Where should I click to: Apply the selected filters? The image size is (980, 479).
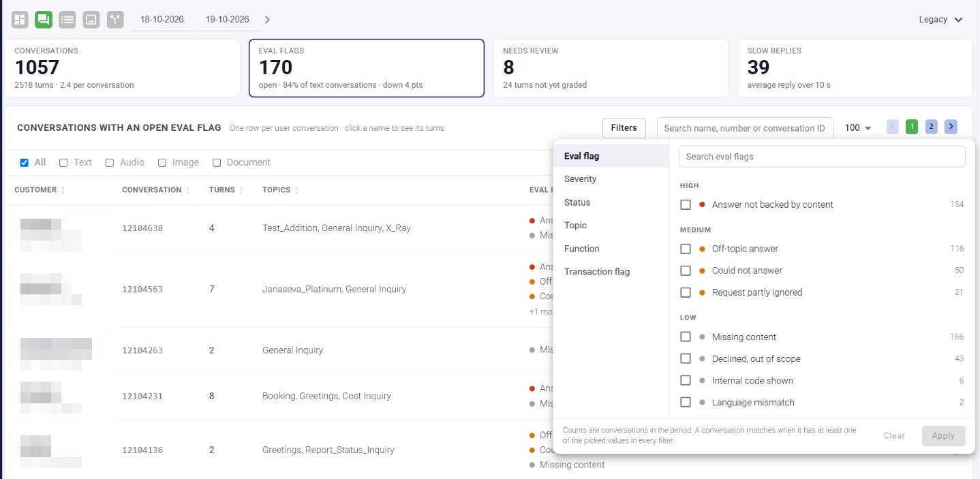(943, 436)
